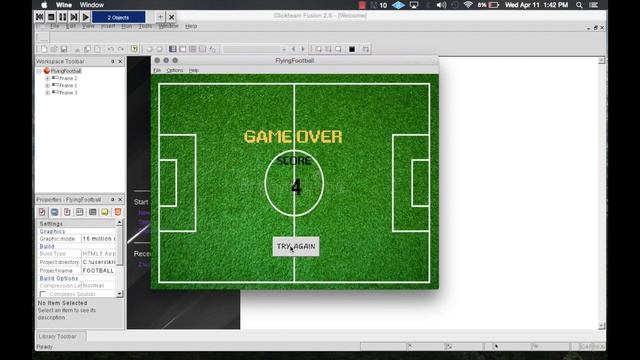Open the main Help menu of Clickteam Fusion
This screenshot has width=640, height=360.
pos(191,26)
